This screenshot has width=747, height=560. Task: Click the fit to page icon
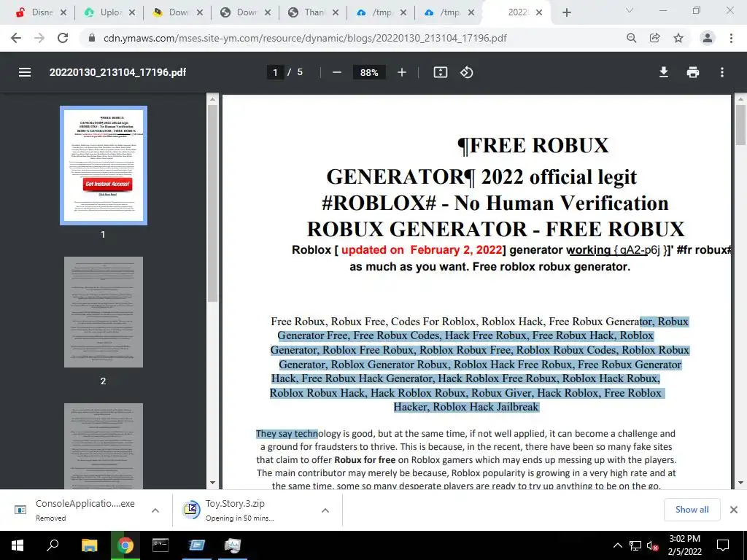(440, 72)
